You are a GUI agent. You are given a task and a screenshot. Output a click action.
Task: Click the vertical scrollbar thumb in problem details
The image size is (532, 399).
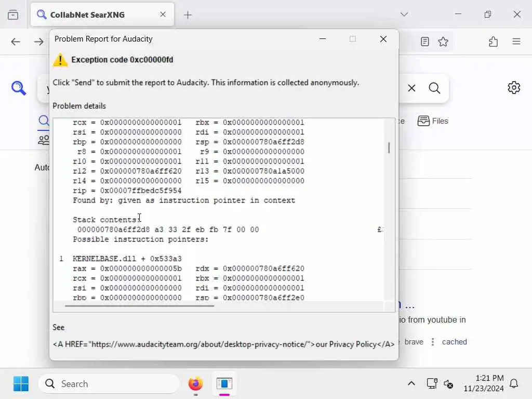coord(389,148)
